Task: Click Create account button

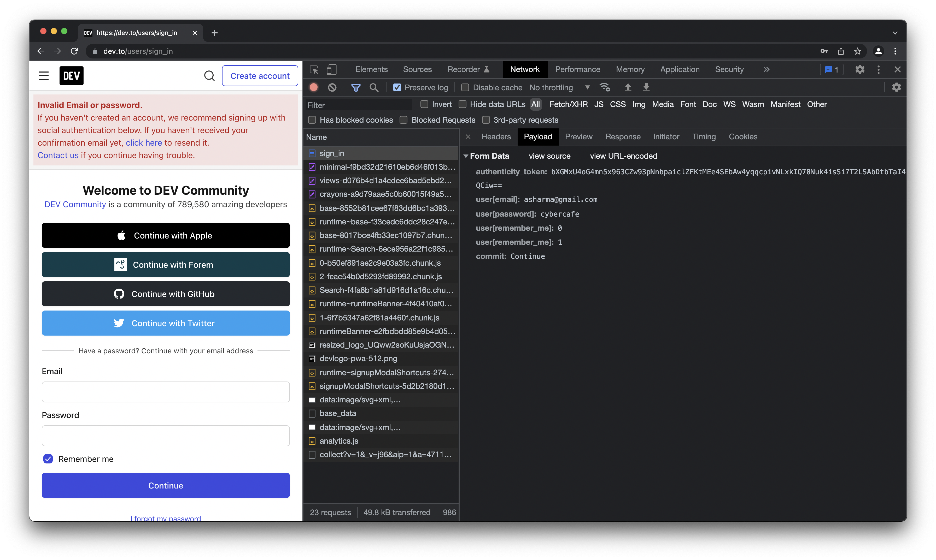Action: coord(260,76)
